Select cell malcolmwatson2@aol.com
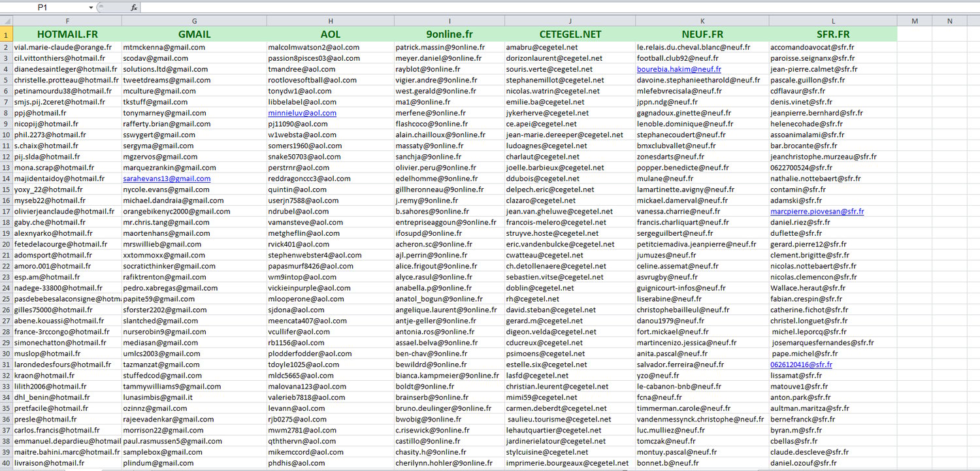980x471 pixels. (x=330, y=47)
